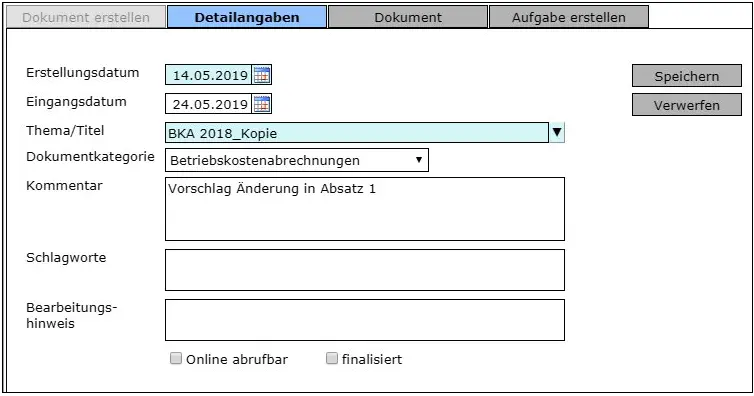This screenshot has height=396, width=754.
Task: Click inside the Schlagworte text box
Action: coord(365,270)
